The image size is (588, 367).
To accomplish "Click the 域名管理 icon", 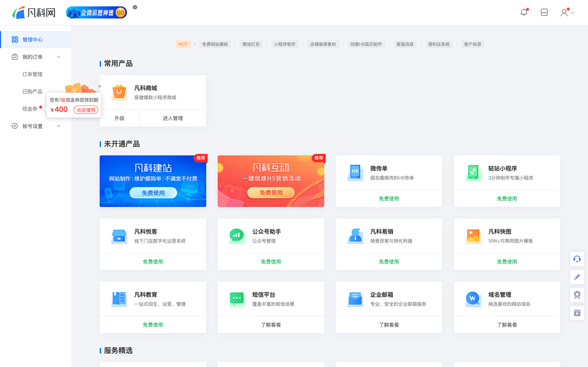I will pyautogui.click(x=473, y=299).
